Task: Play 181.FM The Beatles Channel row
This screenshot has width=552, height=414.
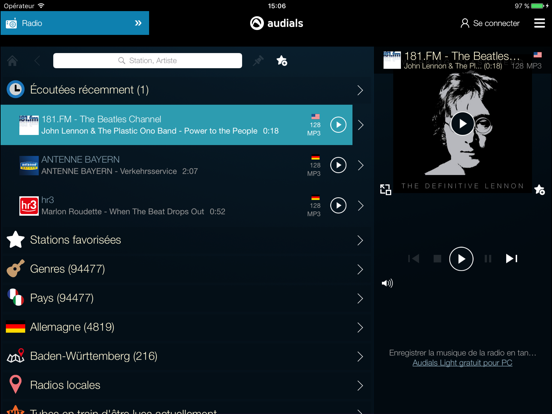Action: point(338,125)
